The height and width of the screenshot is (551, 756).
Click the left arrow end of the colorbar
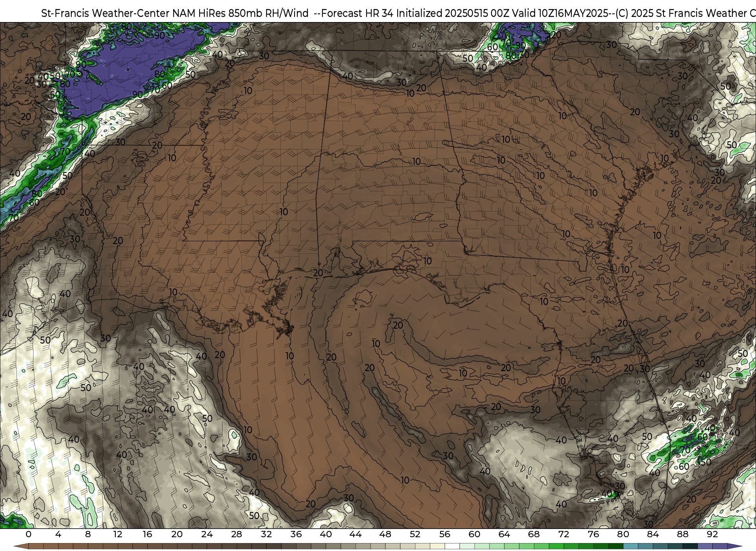(21, 546)
